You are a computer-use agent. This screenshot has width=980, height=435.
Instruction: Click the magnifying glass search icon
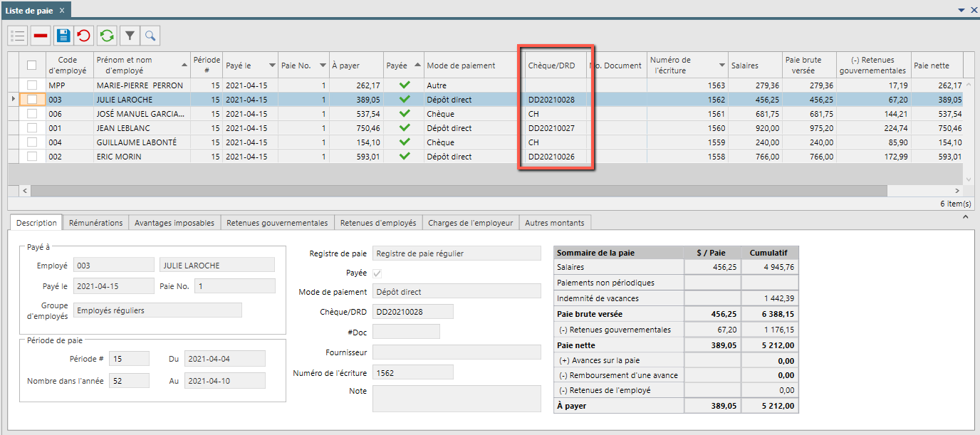coord(150,36)
